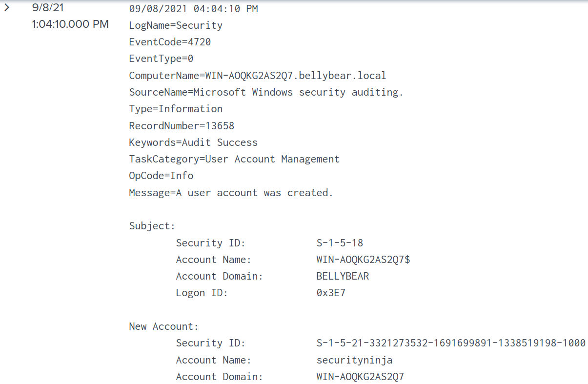The width and height of the screenshot is (588, 384).
Task: Click the message 'A user account was created.'
Action: point(254,193)
